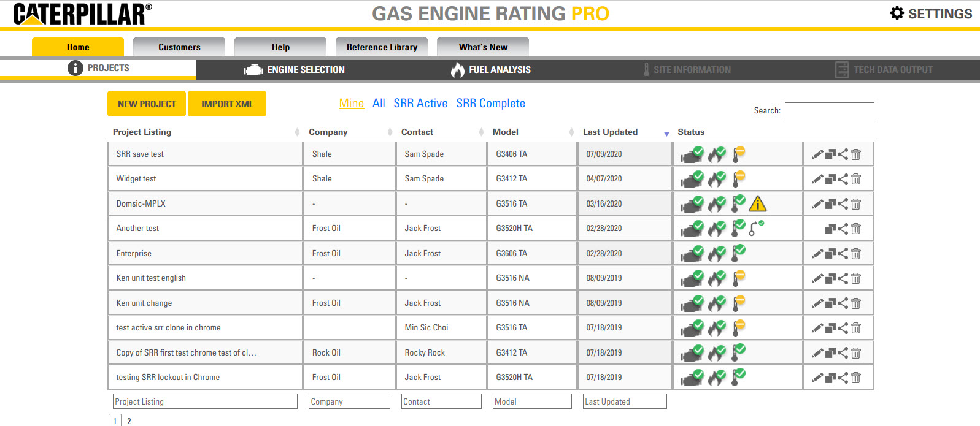
Task: Select the Domsic-MPLX project name
Action: (141, 203)
